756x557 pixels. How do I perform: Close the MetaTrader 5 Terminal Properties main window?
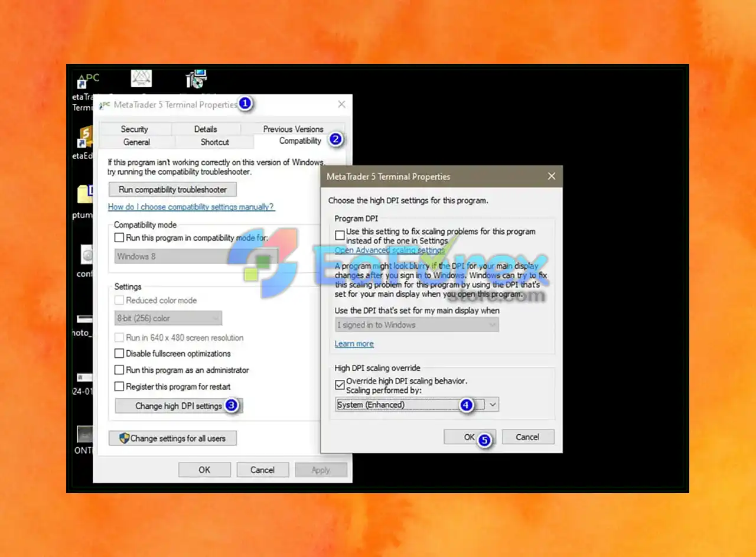pos(341,104)
